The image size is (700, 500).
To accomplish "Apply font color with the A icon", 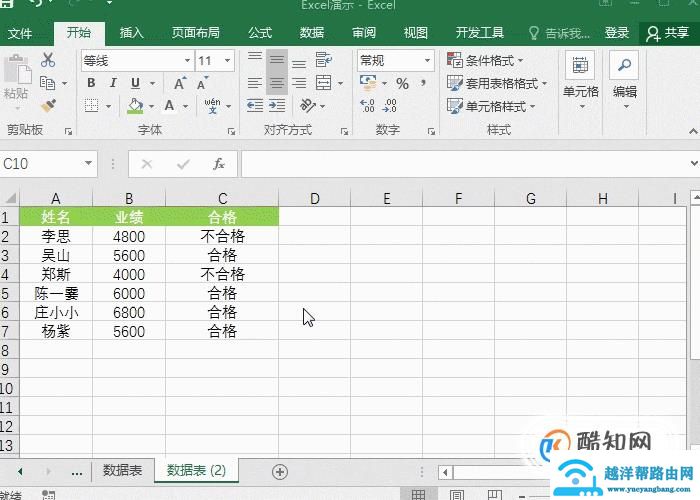I will [169, 106].
